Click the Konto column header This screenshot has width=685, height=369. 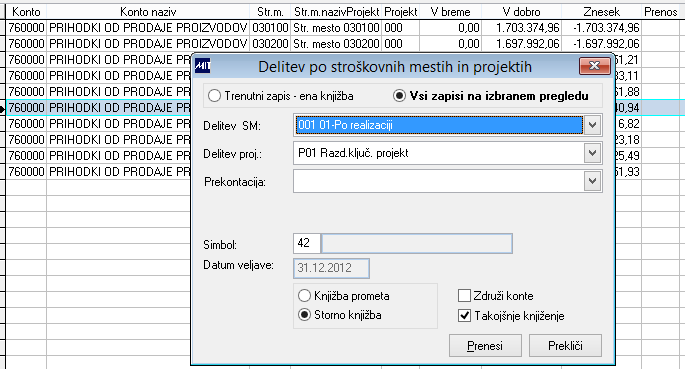tap(26, 12)
